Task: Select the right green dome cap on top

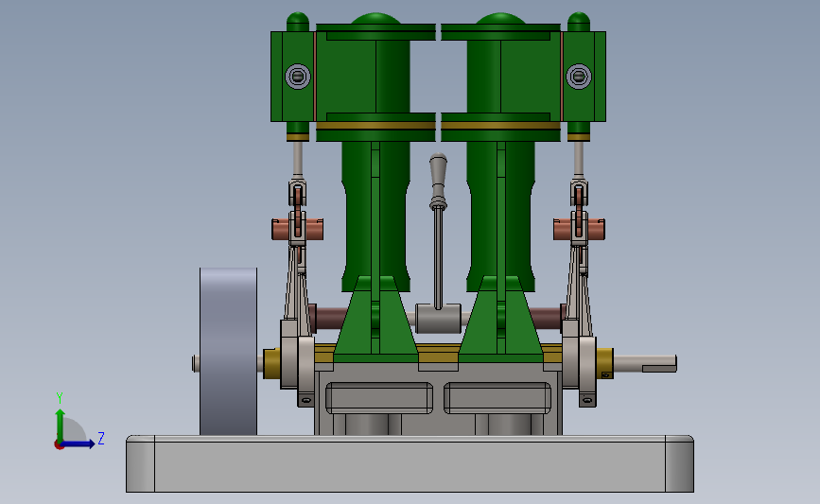Action: (500, 19)
